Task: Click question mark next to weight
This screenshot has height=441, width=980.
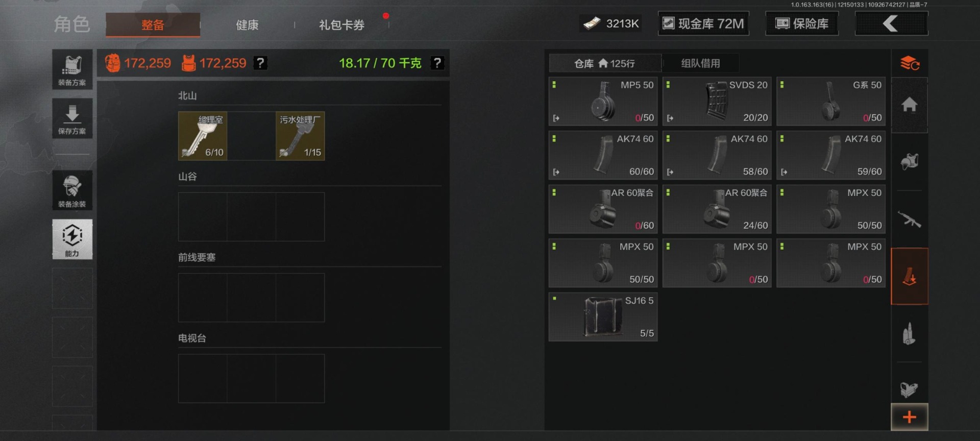Action: point(437,63)
